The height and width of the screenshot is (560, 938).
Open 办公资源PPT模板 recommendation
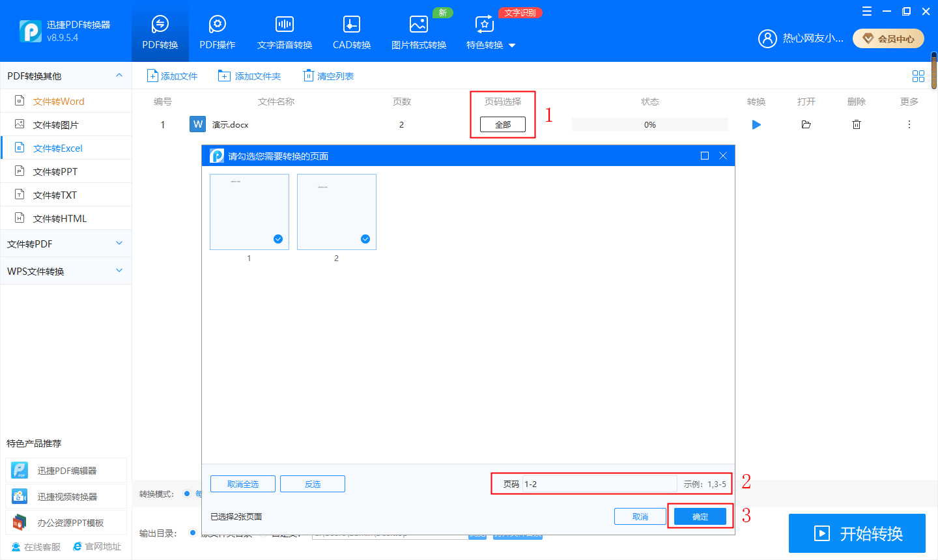(66, 522)
